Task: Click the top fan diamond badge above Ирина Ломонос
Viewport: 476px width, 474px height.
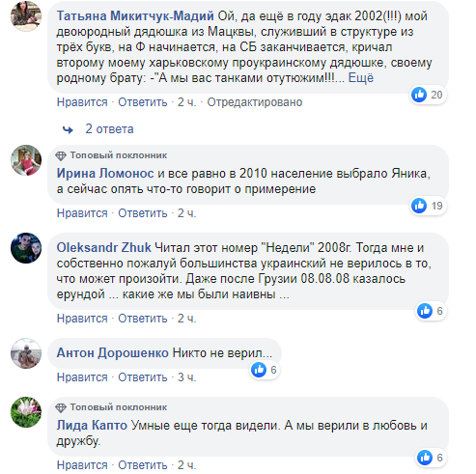Action: coord(61,155)
